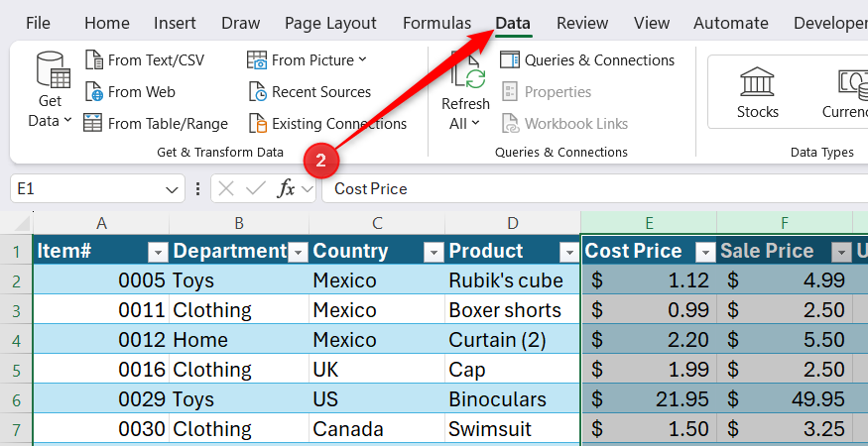The width and height of the screenshot is (868, 446).
Task: Open the File tab
Action: [x=38, y=23]
